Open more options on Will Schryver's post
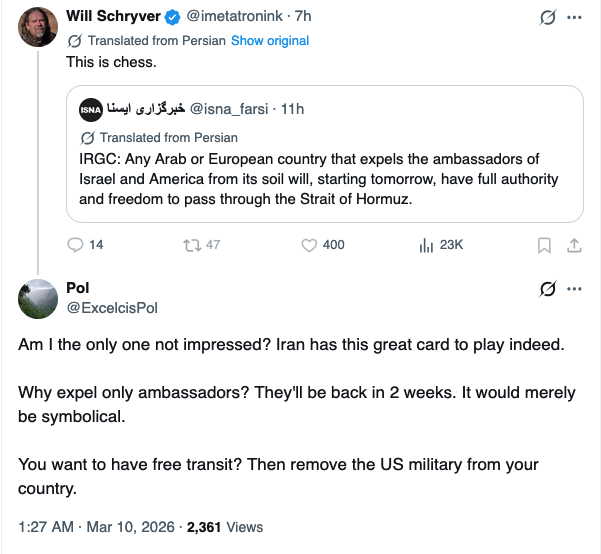Viewport: 601px width, 554px height. coord(574,18)
